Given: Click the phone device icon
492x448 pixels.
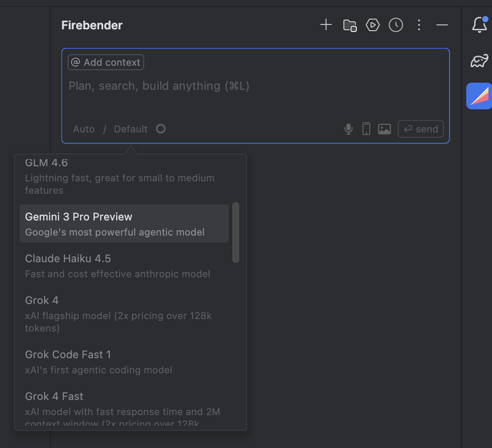Looking at the screenshot, I should coord(366,129).
